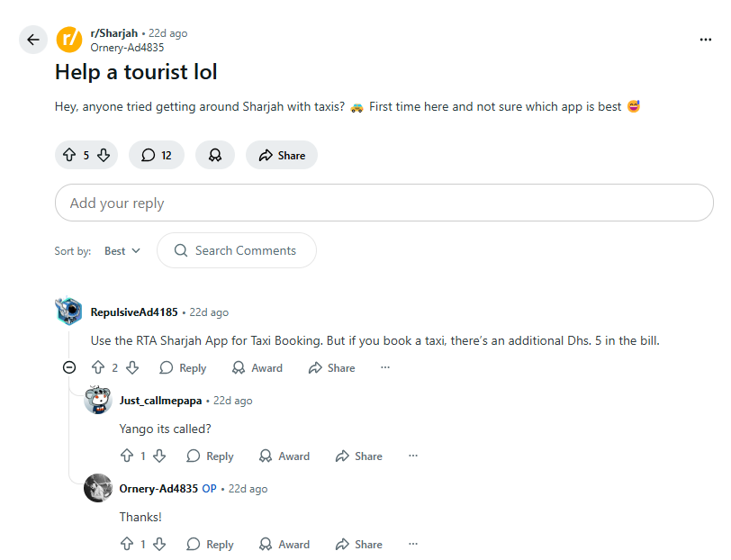
Task: Focus the Search Comments box
Action: click(245, 250)
